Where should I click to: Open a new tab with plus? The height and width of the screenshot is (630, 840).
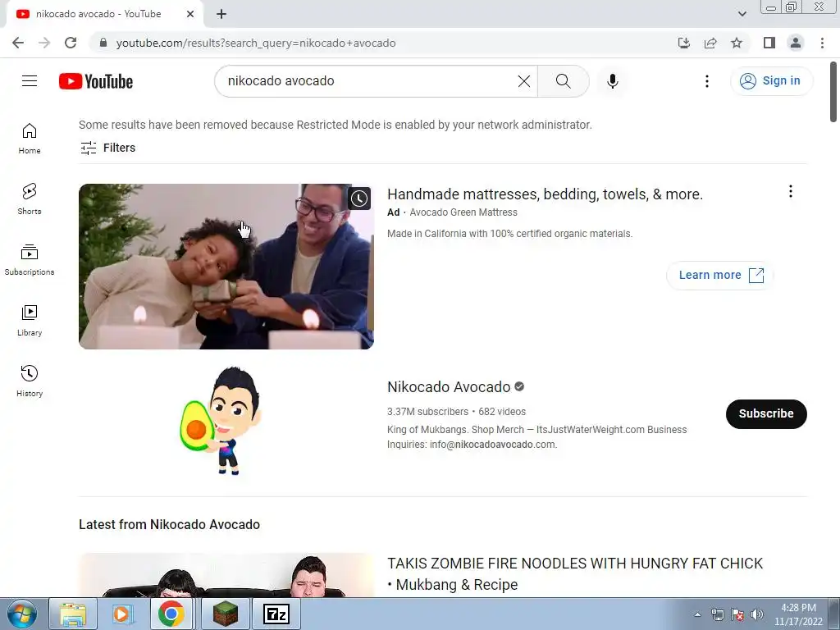pos(221,15)
